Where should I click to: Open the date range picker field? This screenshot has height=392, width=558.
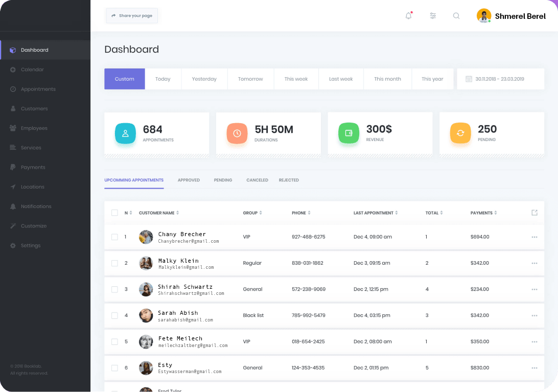[500, 79]
